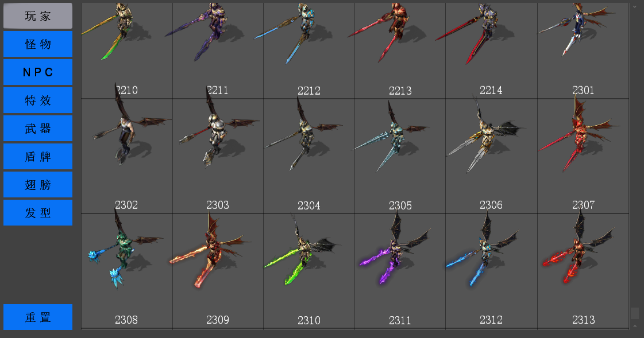Choose model 2212 with blue sword
Image resolution: width=644 pixels, height=338 pixels.
(x=309, y=50)
